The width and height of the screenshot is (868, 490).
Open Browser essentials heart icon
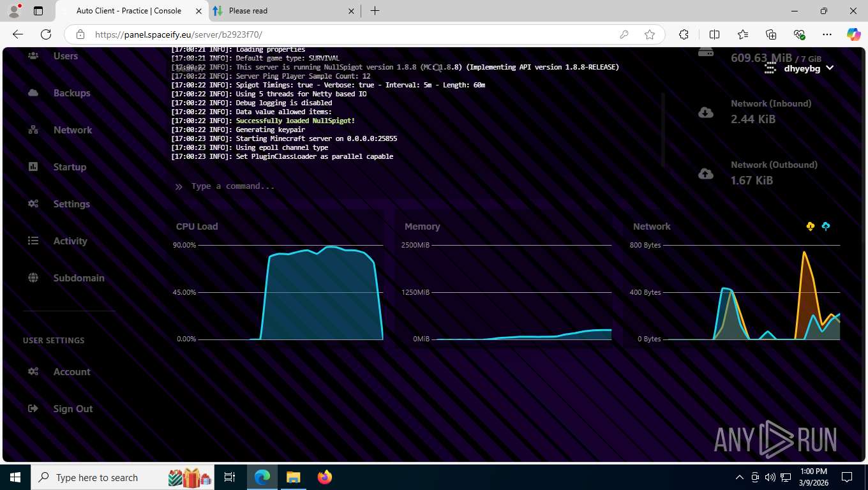(799, 35)
